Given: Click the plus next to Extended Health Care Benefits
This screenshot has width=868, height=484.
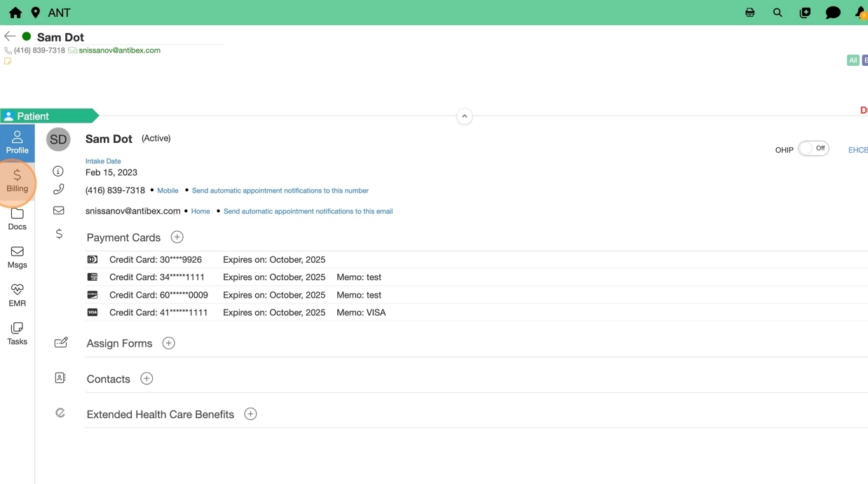Looking at the screenshot, I should (250, 414).
